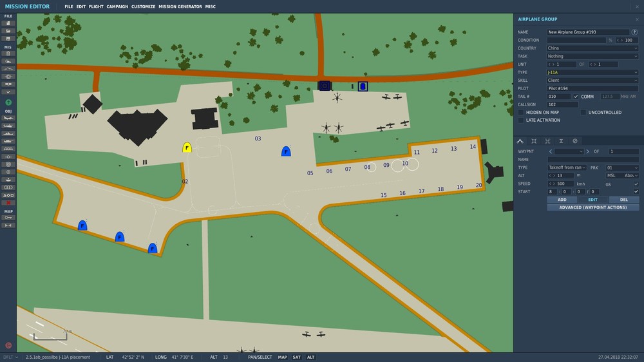Select the blue F aircraft near spot 03
This screenshot has width=644, height=362.
point(286,151)
